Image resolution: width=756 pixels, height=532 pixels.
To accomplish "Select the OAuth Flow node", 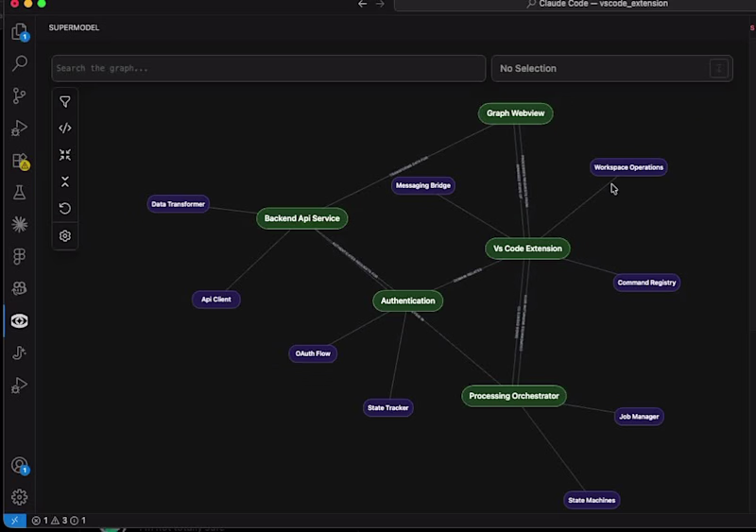I will [313, 353].
